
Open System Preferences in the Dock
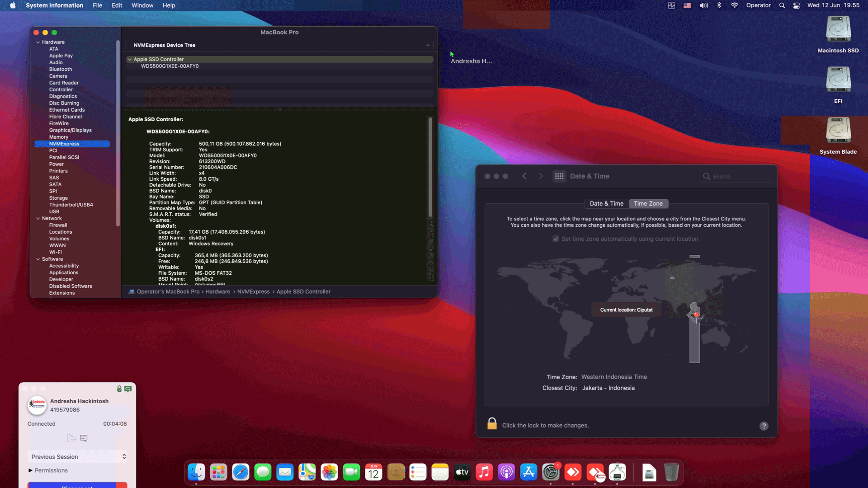click(551, 473)
